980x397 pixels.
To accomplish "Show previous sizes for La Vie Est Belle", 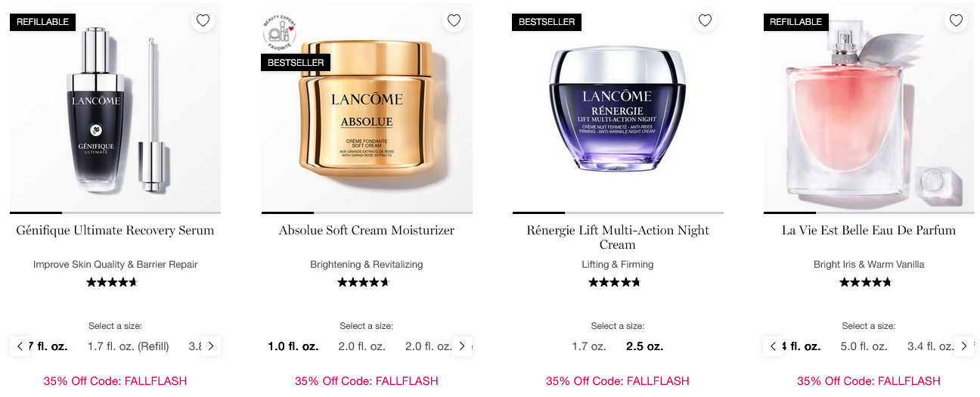I will click(x=773, y=346).
